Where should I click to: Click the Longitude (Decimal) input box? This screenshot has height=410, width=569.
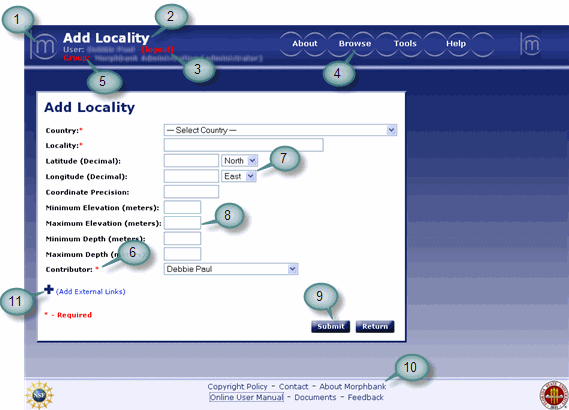191,176
